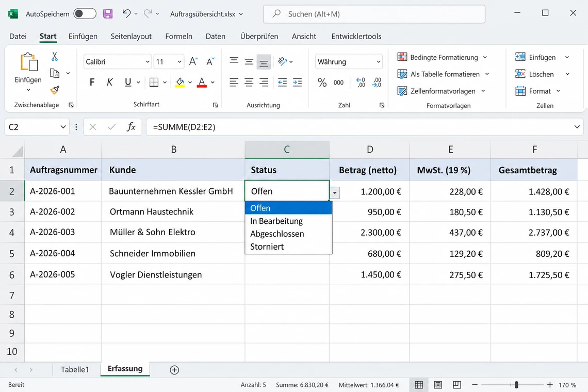Click the Save icon in title bar
The width and height of the screenshot is (588, 392).
pos(108,14)
